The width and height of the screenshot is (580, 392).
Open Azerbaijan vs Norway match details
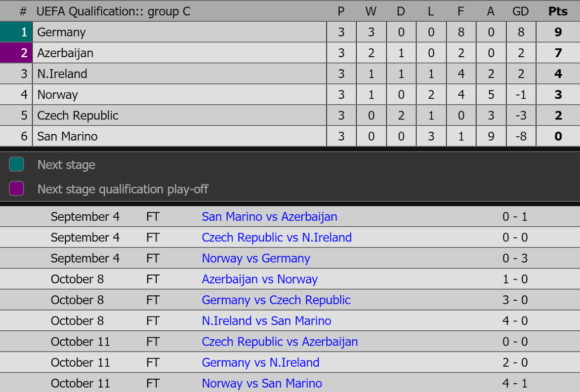tap(259, 279)
